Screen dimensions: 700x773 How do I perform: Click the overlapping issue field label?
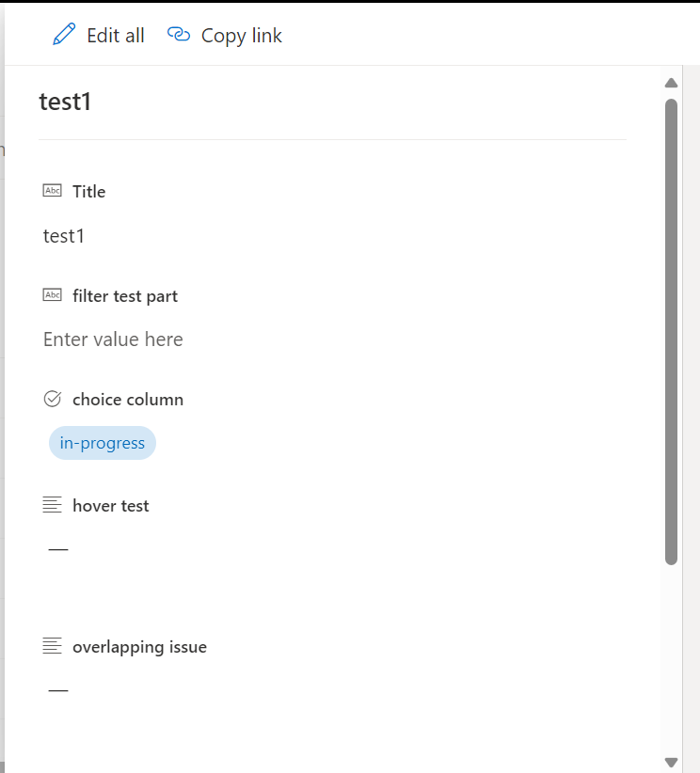point(139,646)
